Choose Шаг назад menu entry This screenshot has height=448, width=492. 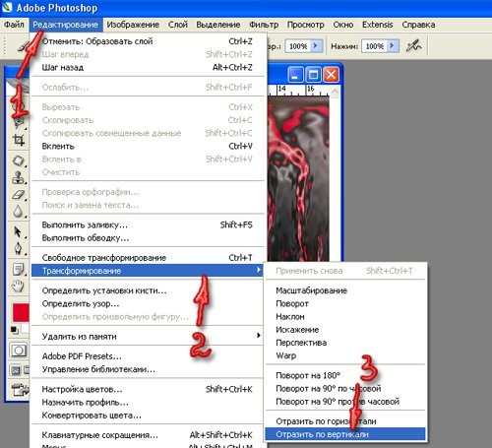coord(148,67)
